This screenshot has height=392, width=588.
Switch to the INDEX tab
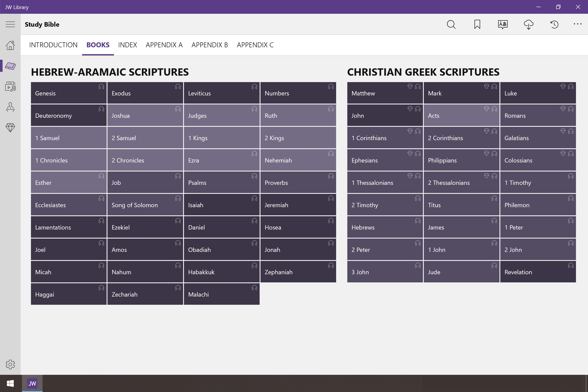[127, 45]
